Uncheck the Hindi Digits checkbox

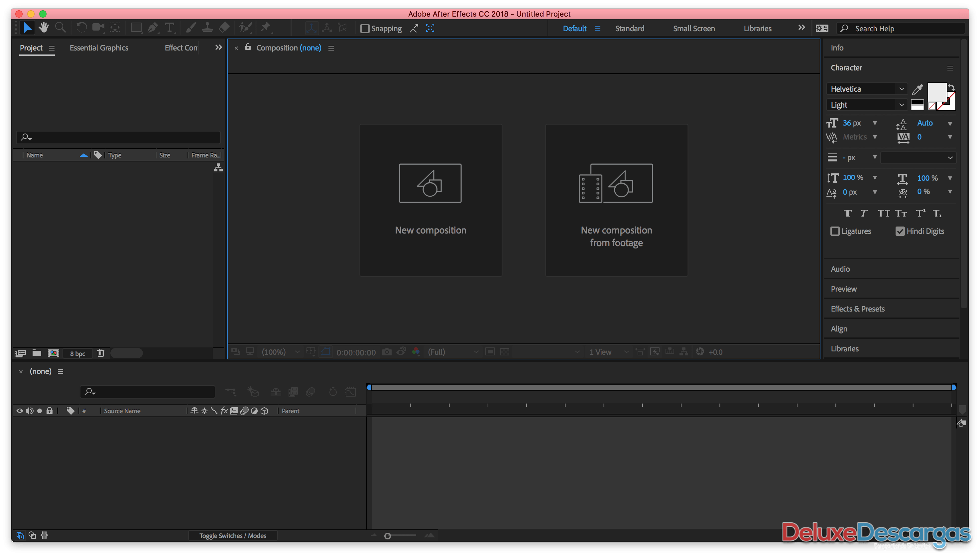tap(900, 232)
